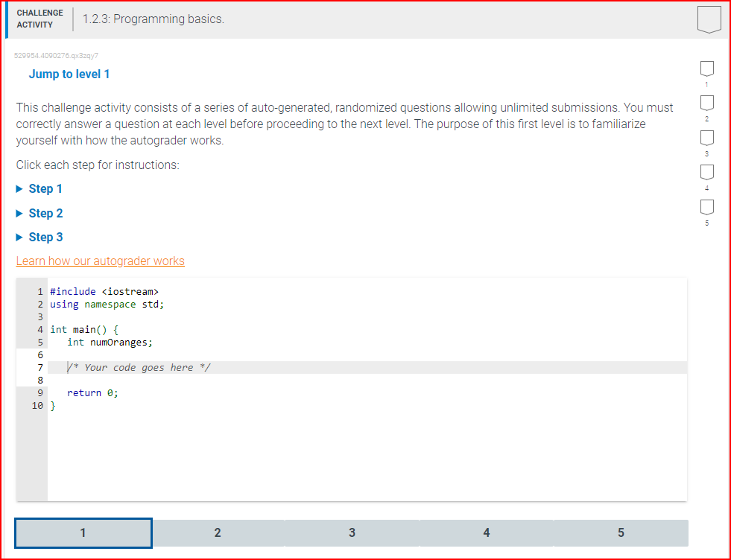The height and width of the screenshot is (560, 731).
Task: Click the level 2 shield icon in the sidebar
Action: 706,103
